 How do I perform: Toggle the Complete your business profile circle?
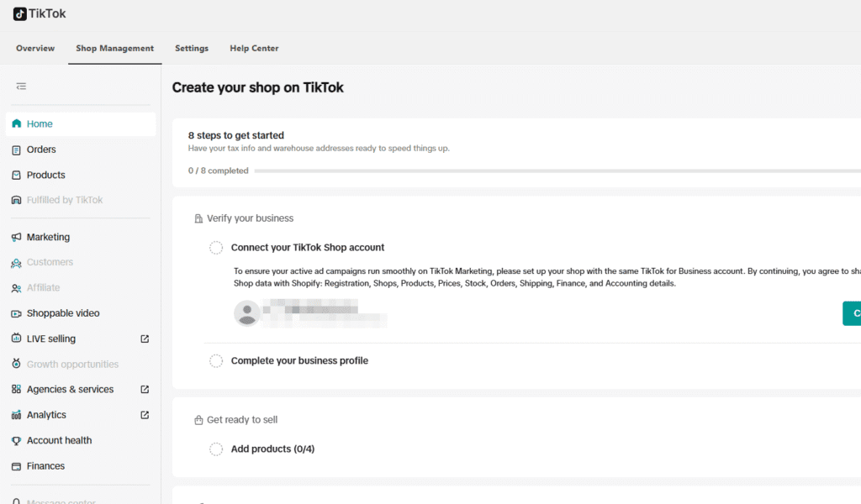pos(216,361)
